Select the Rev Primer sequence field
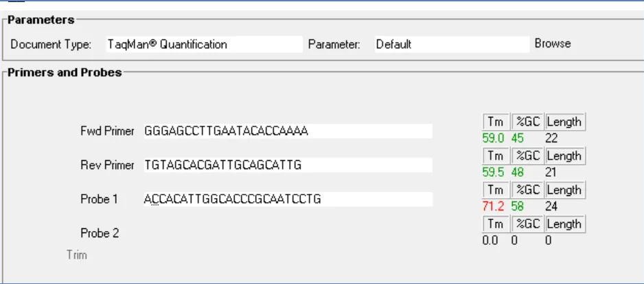 click(x=287, y=165)
